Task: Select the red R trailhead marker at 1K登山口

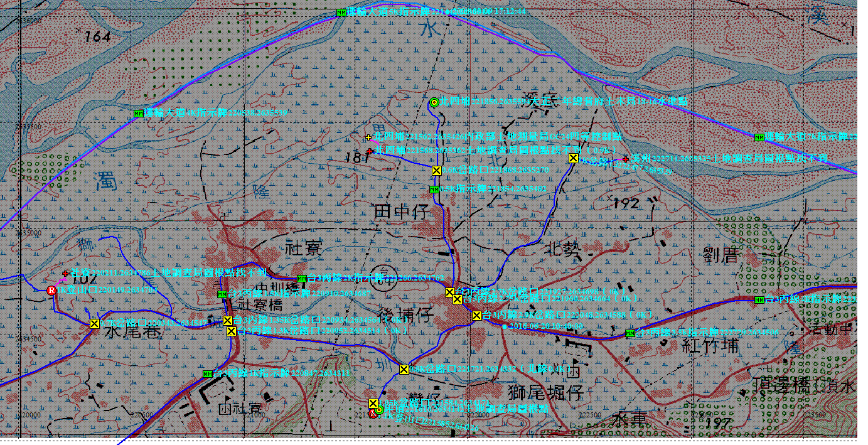Action: [51, 290]
